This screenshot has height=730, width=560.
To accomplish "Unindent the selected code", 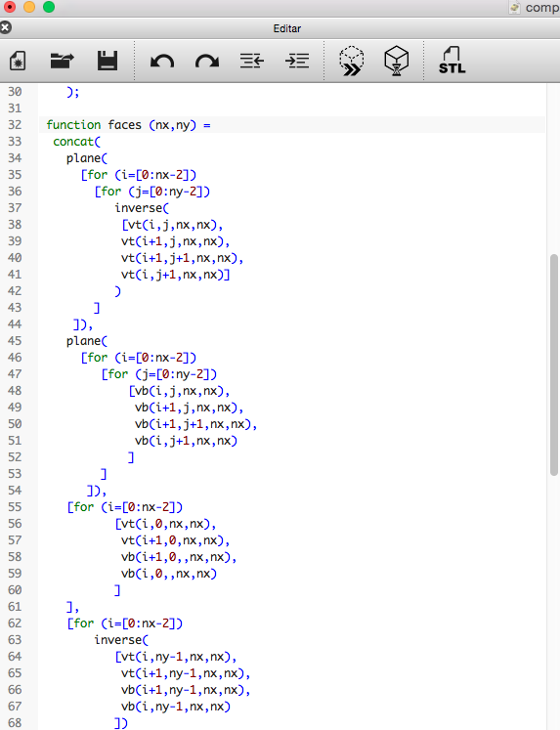I will pos(252,61).
